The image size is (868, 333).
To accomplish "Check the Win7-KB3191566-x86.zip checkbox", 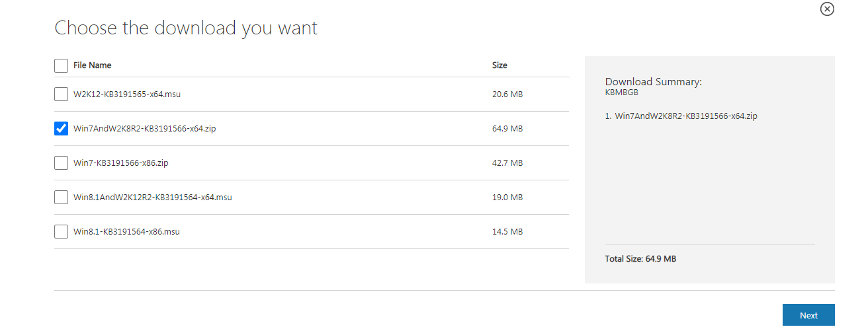I will 61,163.
